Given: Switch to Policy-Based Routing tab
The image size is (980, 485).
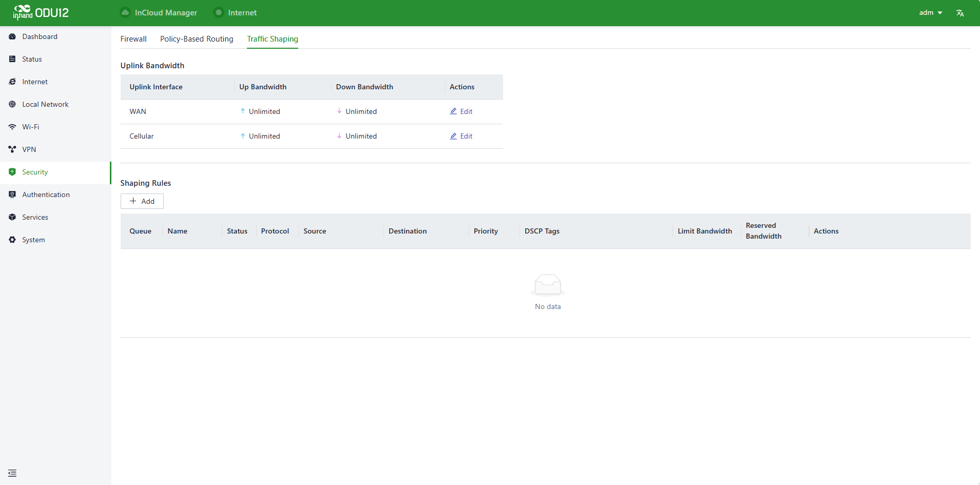Looking at the screenshot, I should pos(197,39).
